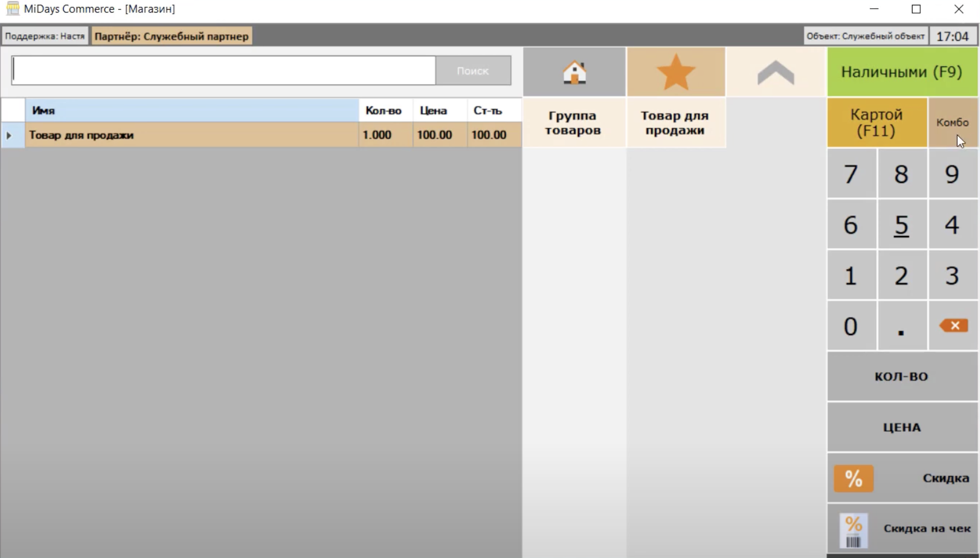Image resolution: width=980 pixels, height=558 pixels.
Task: Tap digit 6 on the keypad
Action: coord(852,225)
